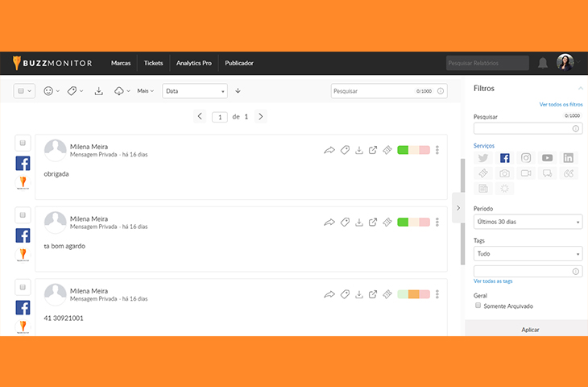The width and height of the screenshot is (588, 387).
Task: Tag the "ta bom agardo" message
Action: pyautogui.click(x=345, y=223)
